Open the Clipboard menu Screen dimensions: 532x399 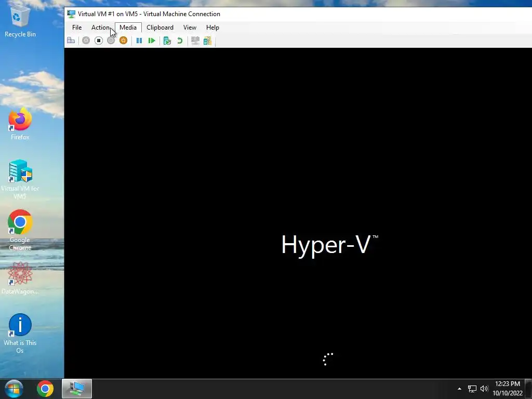[160, 28]
